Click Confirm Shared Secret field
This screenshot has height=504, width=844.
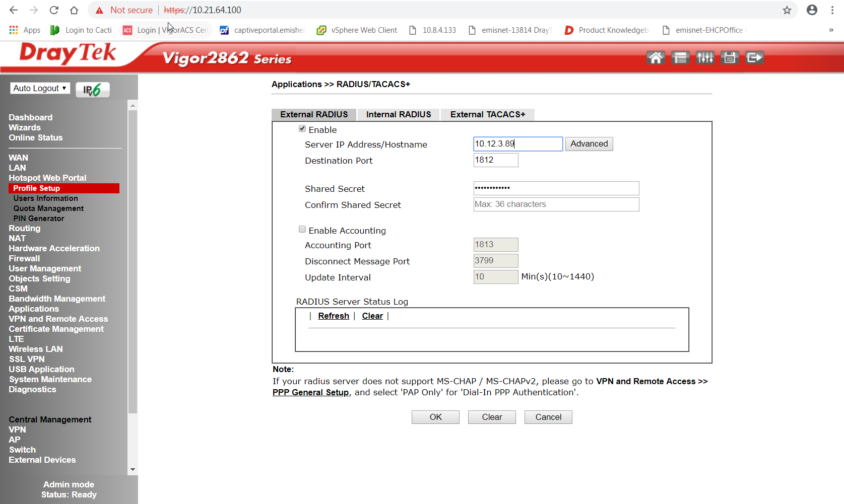point(556,204)
